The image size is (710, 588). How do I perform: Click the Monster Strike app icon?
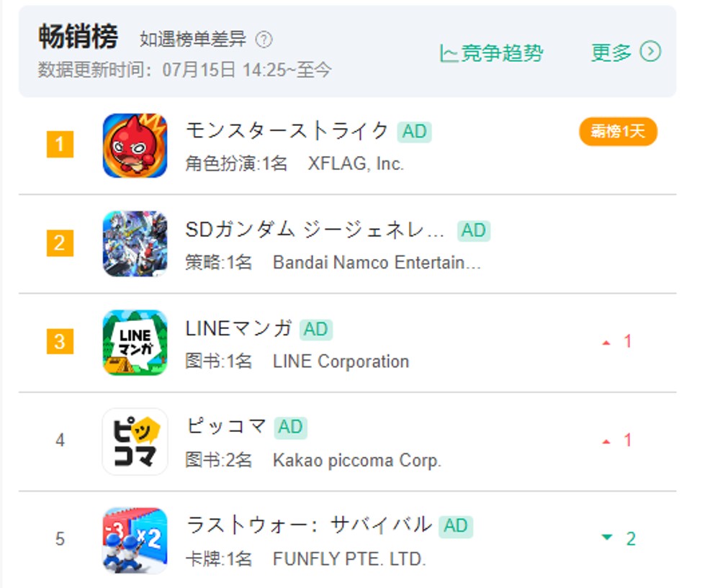[x=135, y=145]
